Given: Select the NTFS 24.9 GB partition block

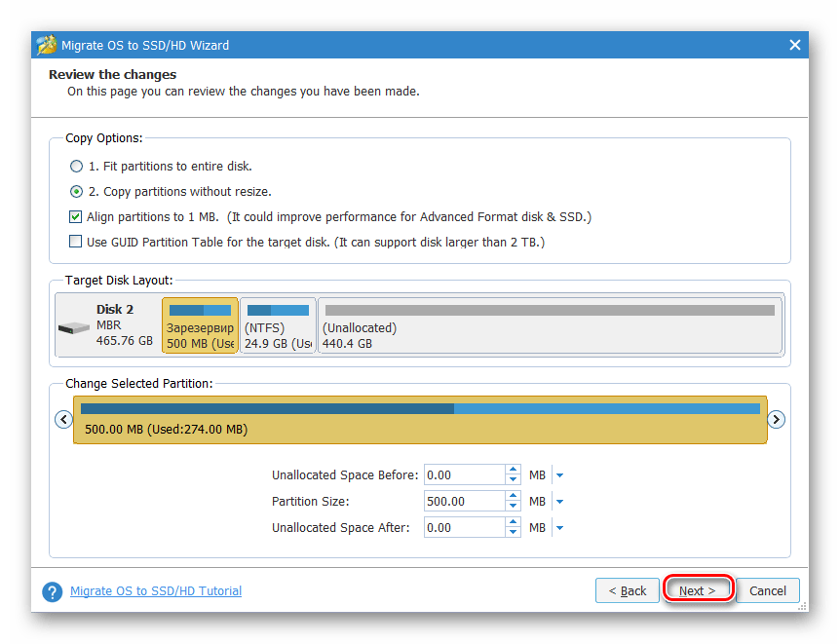Looking at the screenshot, I should click(278, 325).
